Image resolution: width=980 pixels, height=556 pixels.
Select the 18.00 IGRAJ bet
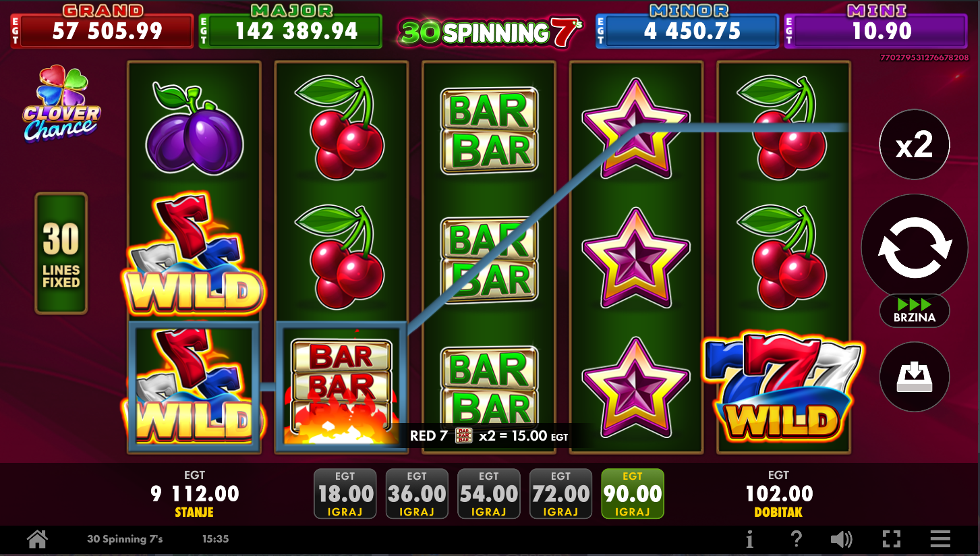[x=345, y=494]
